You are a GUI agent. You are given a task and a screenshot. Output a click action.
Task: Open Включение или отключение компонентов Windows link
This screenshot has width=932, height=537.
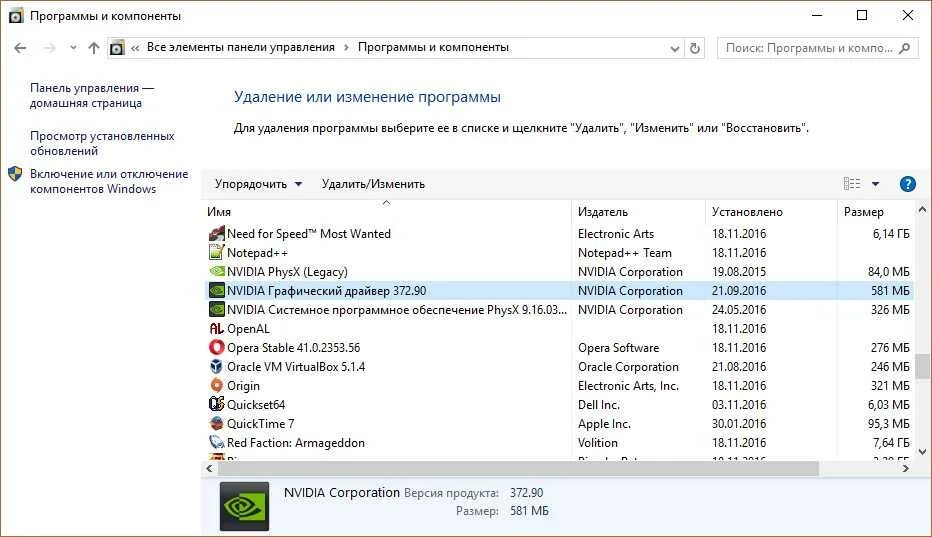109,181
